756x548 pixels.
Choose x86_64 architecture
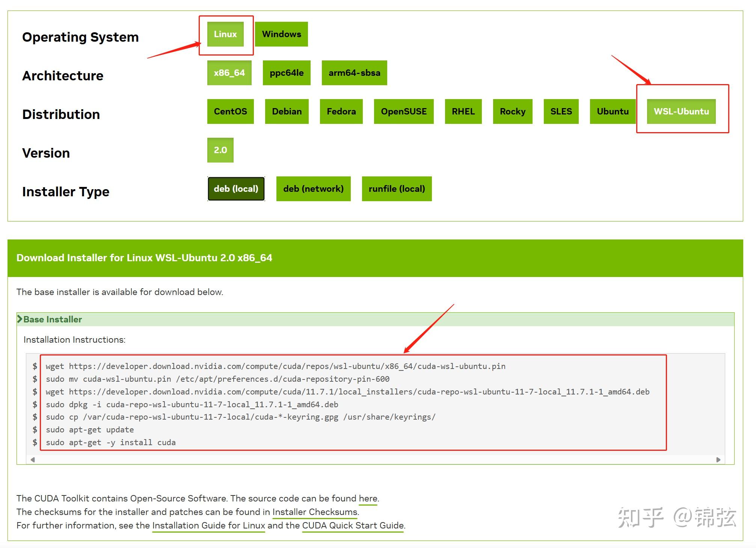tap(229, 73)
